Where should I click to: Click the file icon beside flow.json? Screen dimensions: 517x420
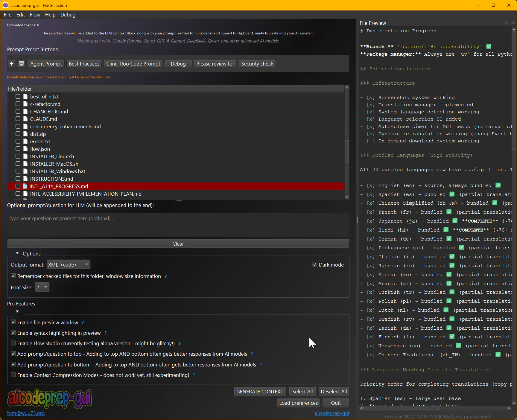tap(25, 149)
